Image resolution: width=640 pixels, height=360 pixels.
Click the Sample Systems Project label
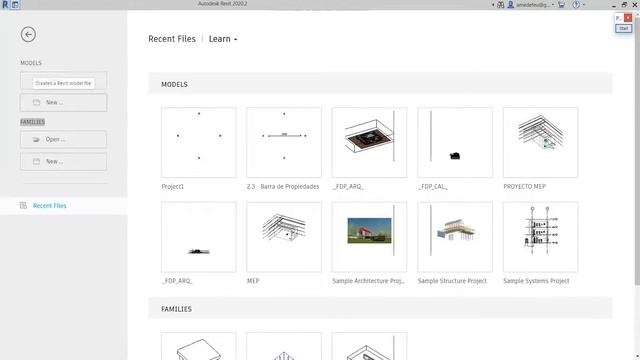pyautogui.click(x=536, y=281)
